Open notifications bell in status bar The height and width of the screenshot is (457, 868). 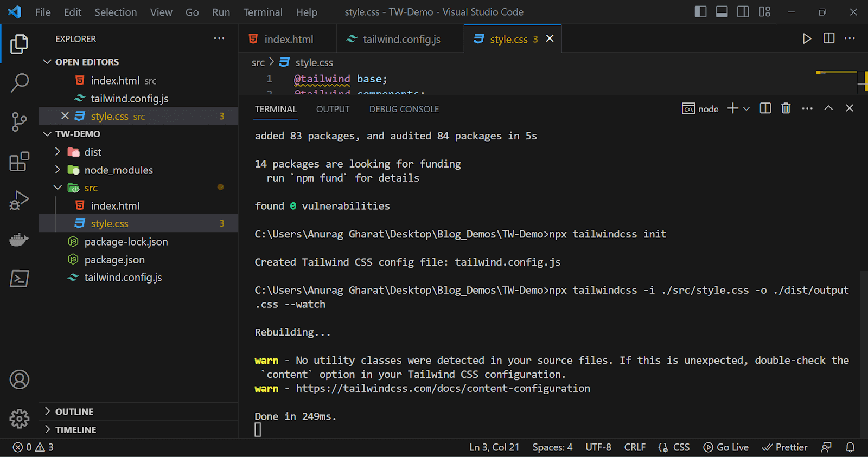point(851,447)
